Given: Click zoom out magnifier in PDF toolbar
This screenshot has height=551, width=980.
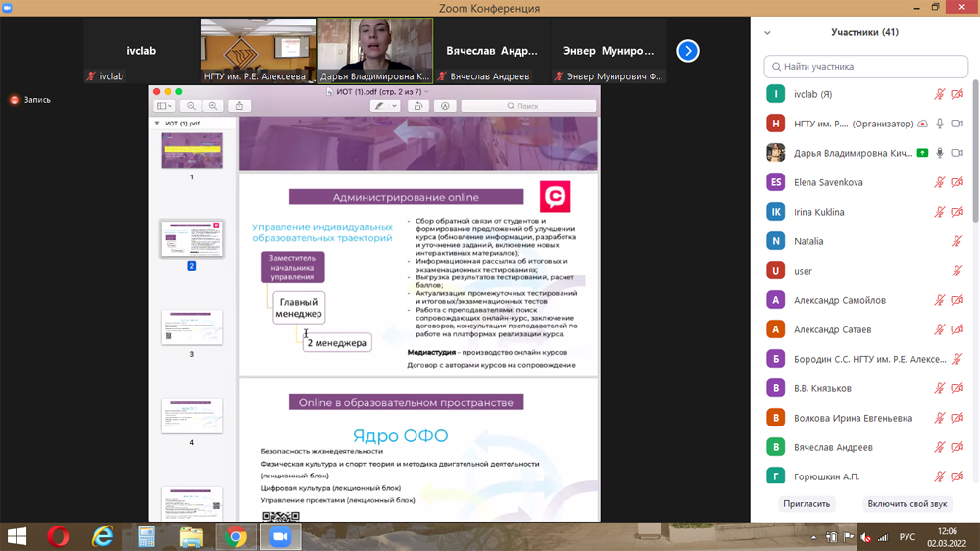Looking at the screenshot, I should click(191, 106).
